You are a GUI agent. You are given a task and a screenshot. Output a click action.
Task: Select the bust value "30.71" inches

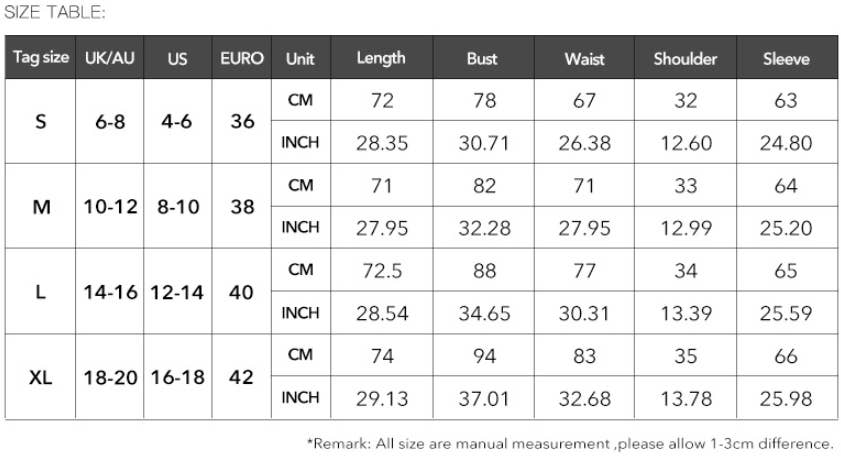(484, 143)
